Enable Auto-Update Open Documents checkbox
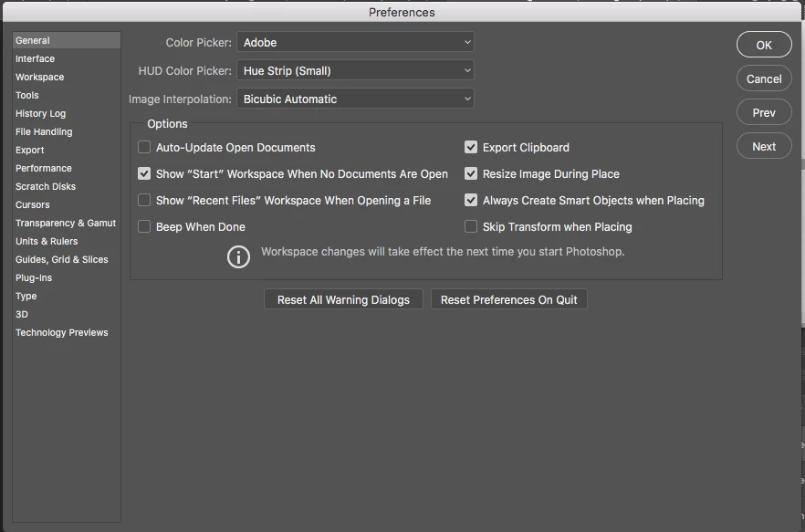 point(144,148)
